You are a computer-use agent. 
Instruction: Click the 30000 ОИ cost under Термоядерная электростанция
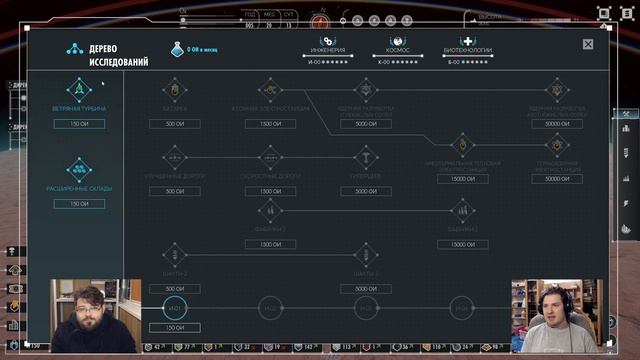pos(557,179)
